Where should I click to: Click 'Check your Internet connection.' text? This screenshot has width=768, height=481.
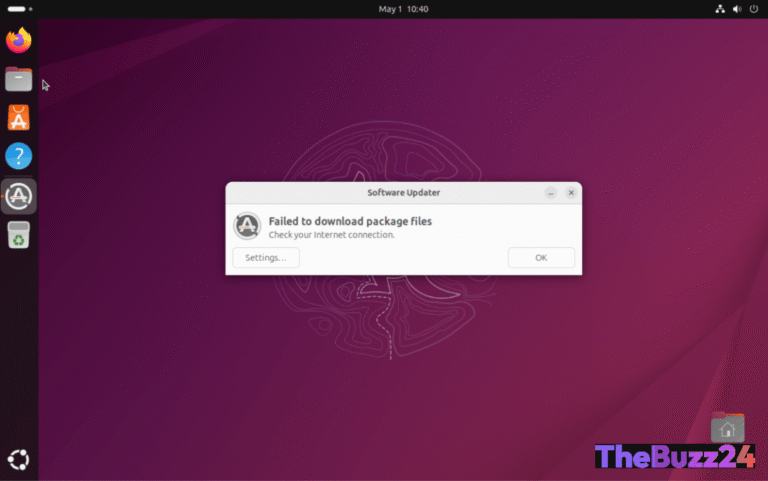pos(332,235)
